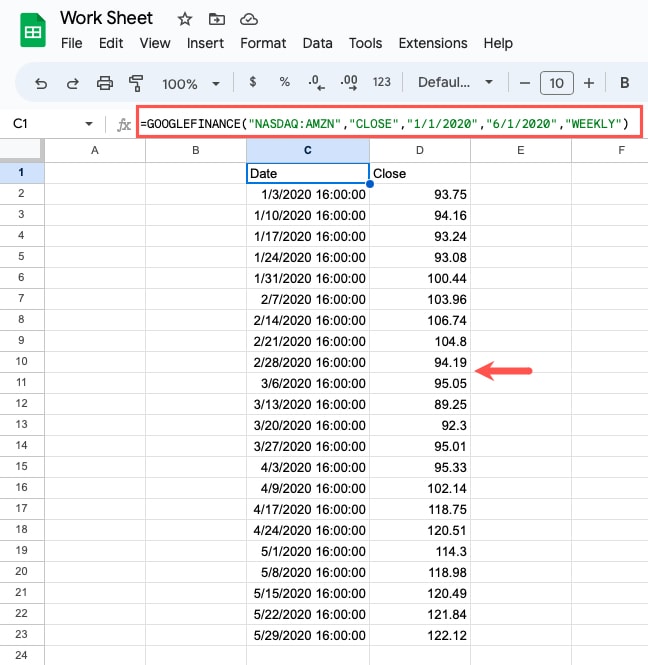Increase font size with plus button
This screenshot has width=648, height=665.
[x=589, y=83]
